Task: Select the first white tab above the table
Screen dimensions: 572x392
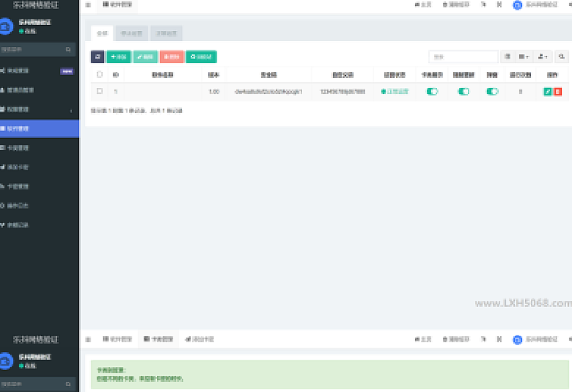Action: tap(102, 33)
